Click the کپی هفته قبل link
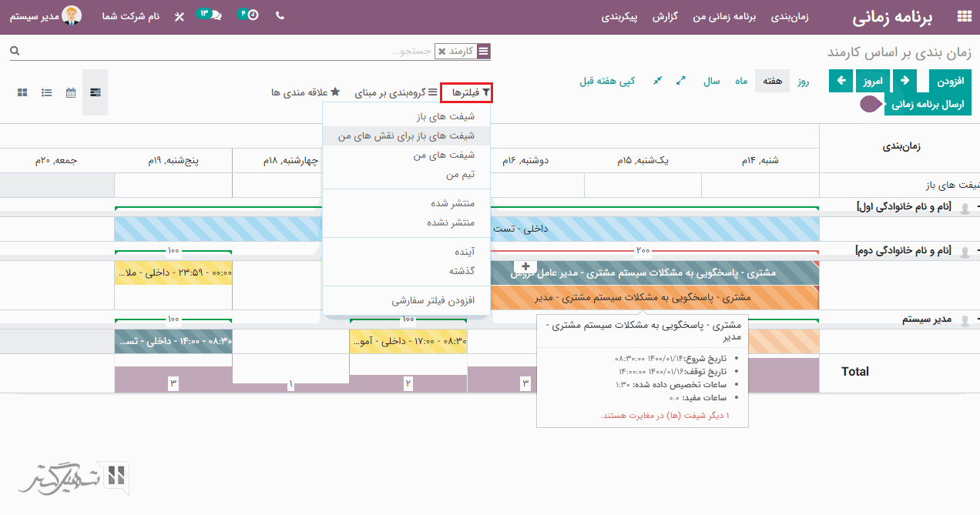Viewport: 980px width, 515px height. click(x=607, y=81)
